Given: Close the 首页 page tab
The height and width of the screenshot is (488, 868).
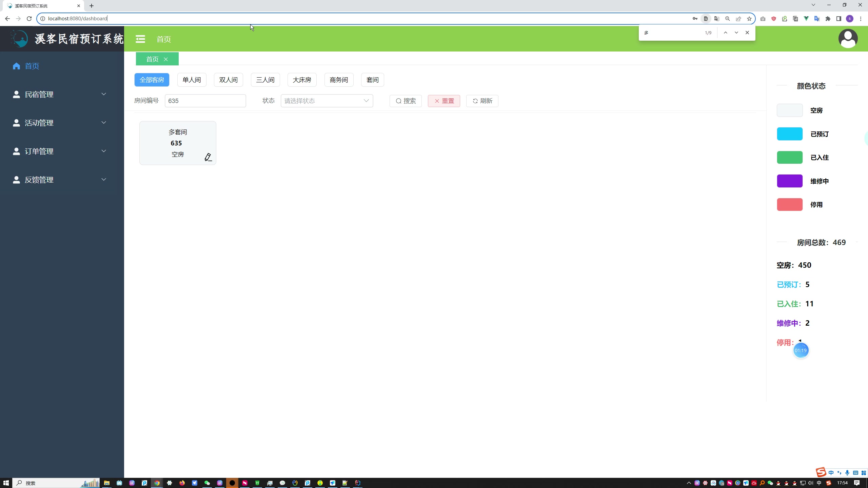Looking at the screenshot, I should [166, 59].
